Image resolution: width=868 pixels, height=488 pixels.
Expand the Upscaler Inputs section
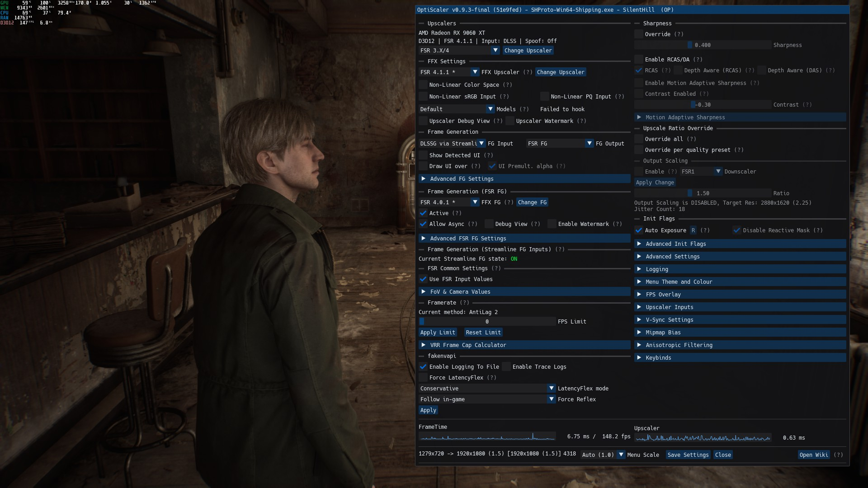(740, 307)
